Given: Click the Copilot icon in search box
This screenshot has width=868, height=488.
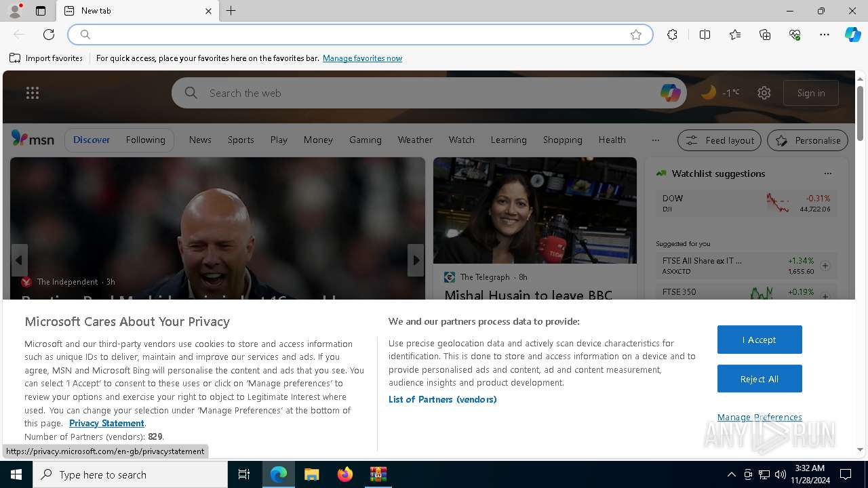Looking at the screenshot, I should point(670,93).
